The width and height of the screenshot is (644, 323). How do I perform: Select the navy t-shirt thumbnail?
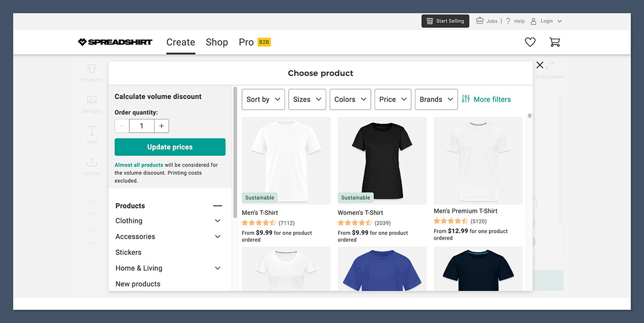click(x=478, y=269)
